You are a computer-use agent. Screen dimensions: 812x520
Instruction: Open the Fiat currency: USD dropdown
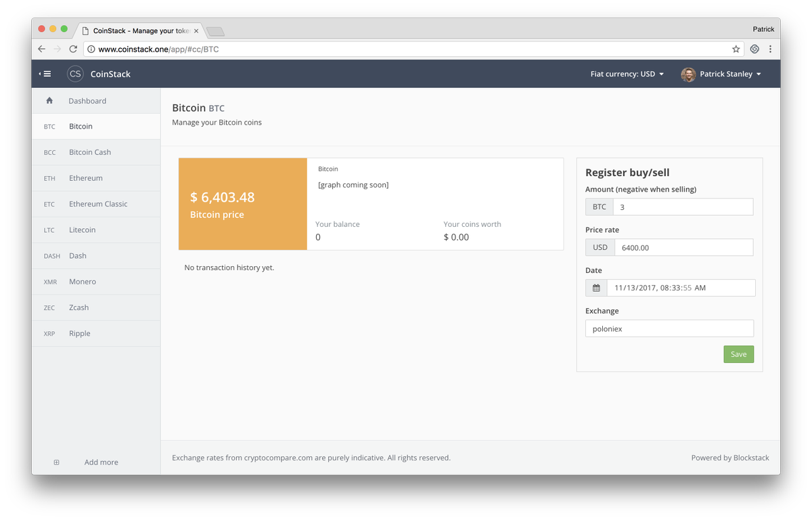[x=627, y=74]
